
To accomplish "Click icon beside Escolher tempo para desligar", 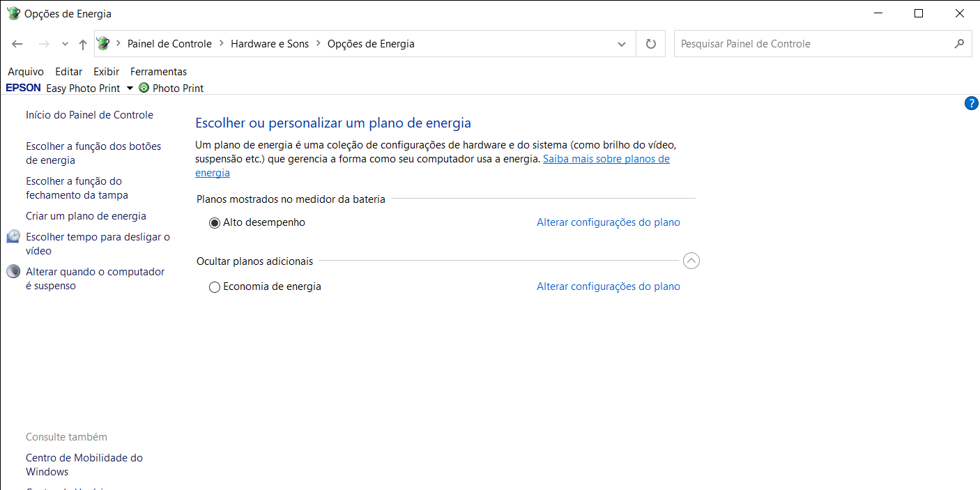I will pyautogui.click(x=13, y=237).
